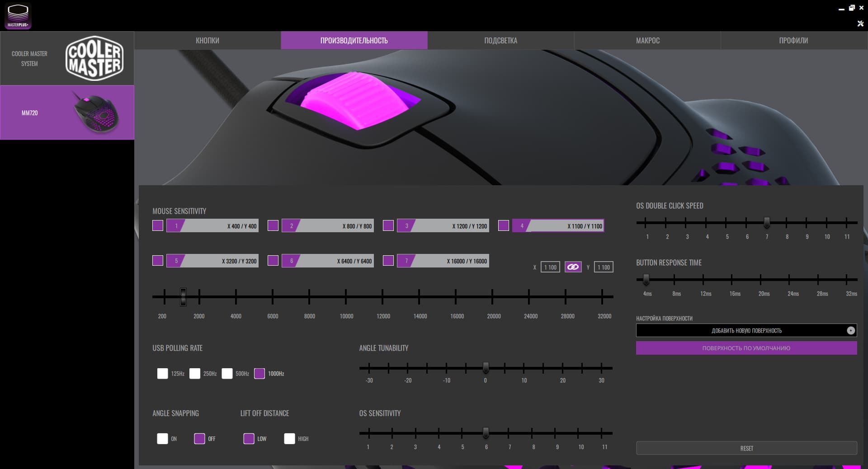Click the plus icon to add a new surface
Viewport: 868px width, 469px height.
850,330
